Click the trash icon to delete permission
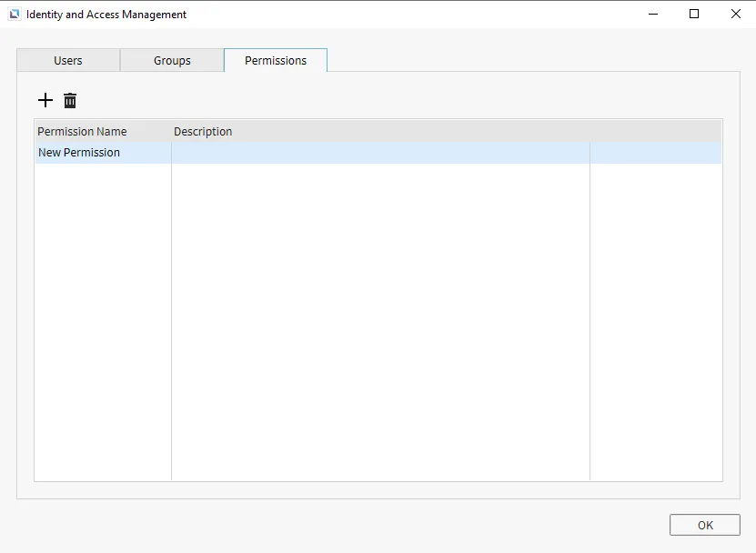756x553 pixels. click(70, 100)
